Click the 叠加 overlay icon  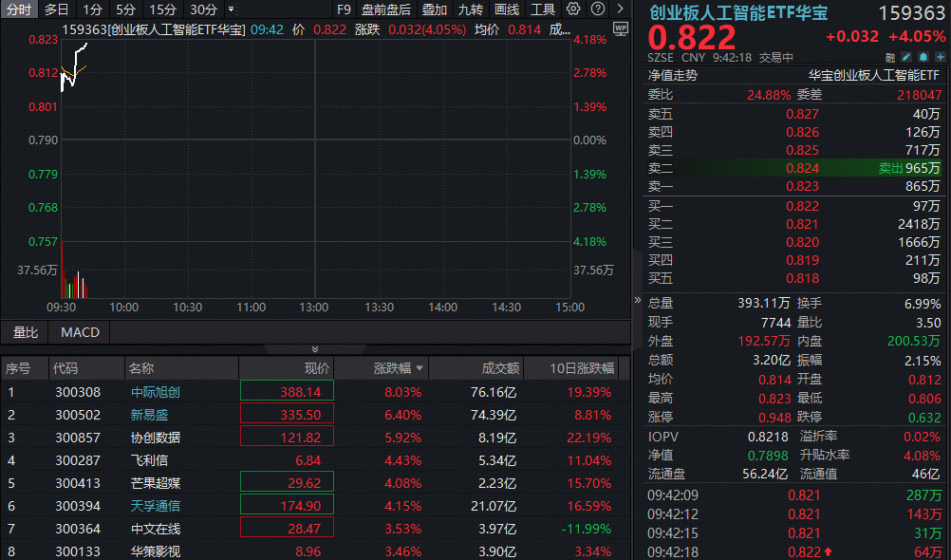[435, 9]
